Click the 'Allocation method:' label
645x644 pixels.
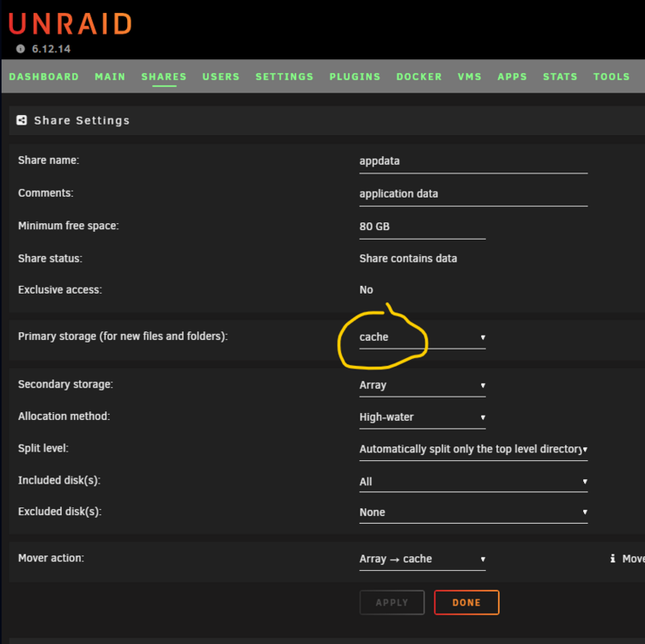pyautogui.click(x=64, y=416)
